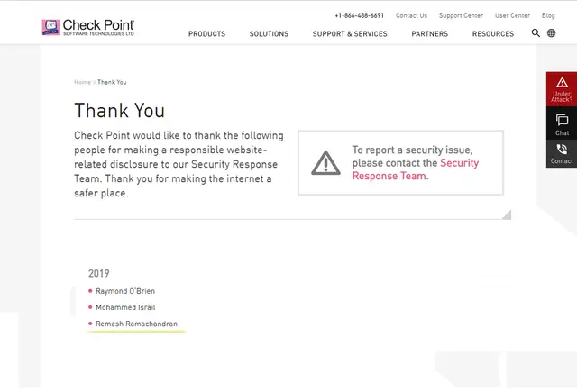Click the Under Attack? warning button
This screenshot has width=577, height=392.
click(562, 89)
